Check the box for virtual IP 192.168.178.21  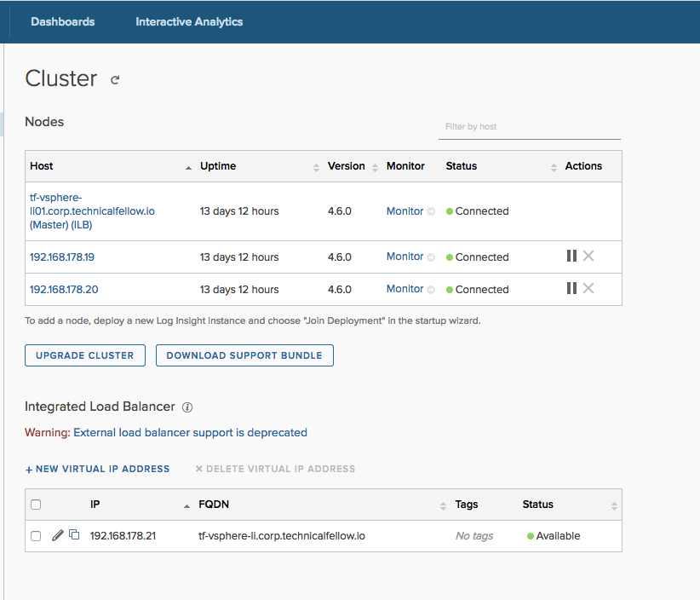[x=36, y=536]
